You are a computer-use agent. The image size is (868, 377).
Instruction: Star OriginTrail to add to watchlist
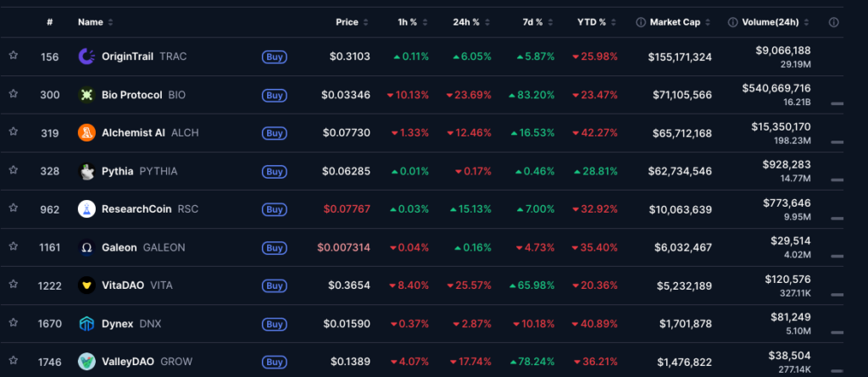14,56
